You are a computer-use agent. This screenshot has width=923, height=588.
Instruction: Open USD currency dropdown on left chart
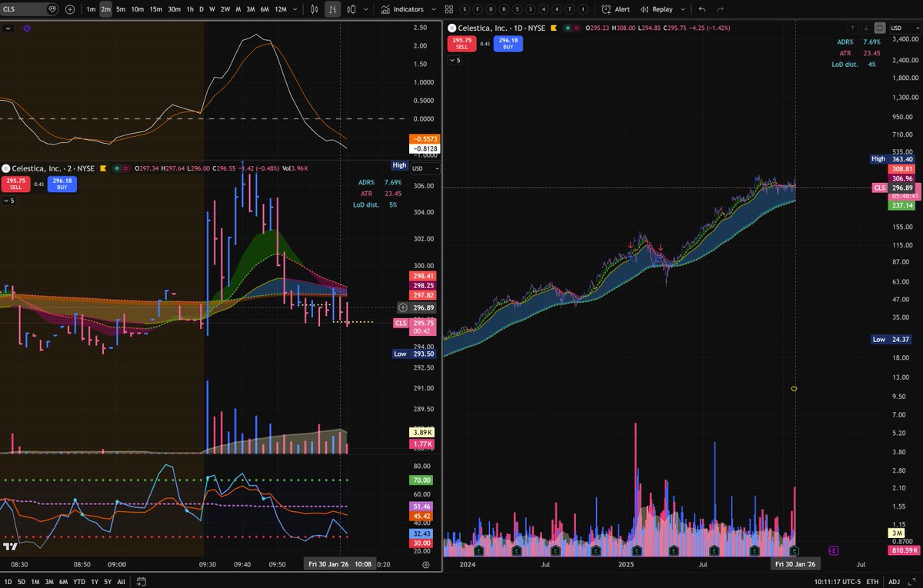click(x=425, y=168)
